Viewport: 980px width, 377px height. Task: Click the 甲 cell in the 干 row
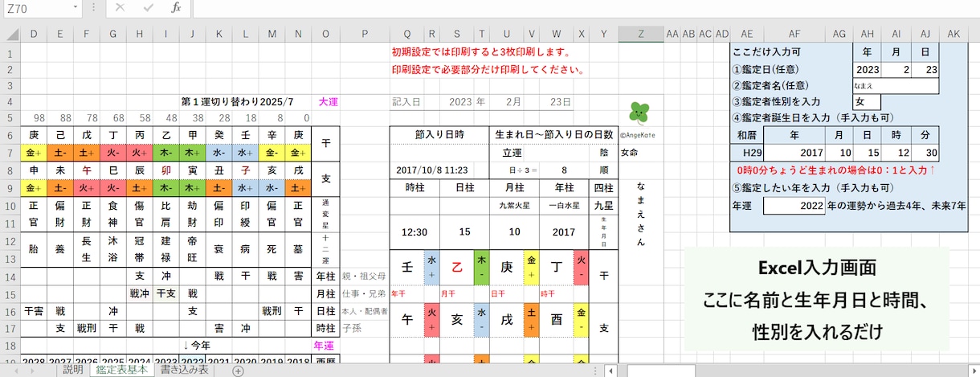[191, 134]
